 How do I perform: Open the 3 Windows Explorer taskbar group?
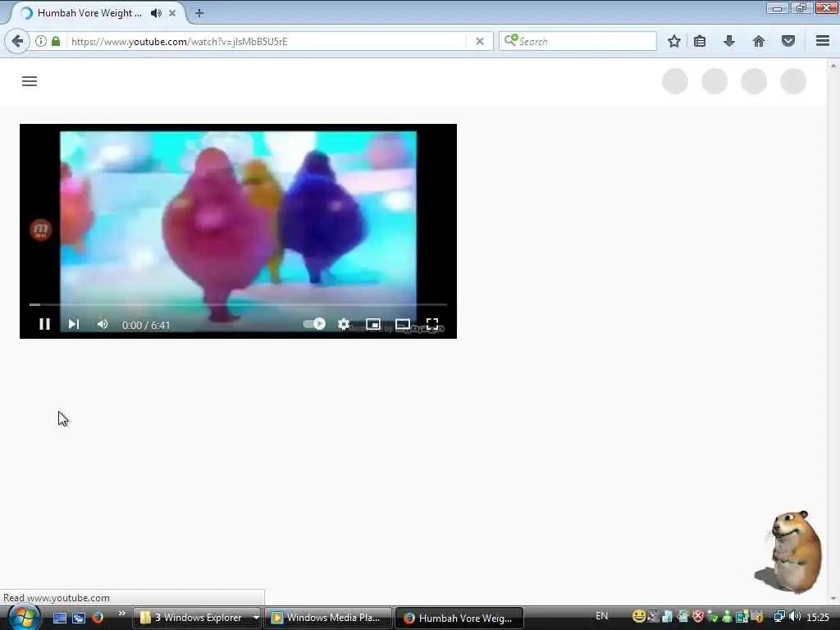[193, 618]
